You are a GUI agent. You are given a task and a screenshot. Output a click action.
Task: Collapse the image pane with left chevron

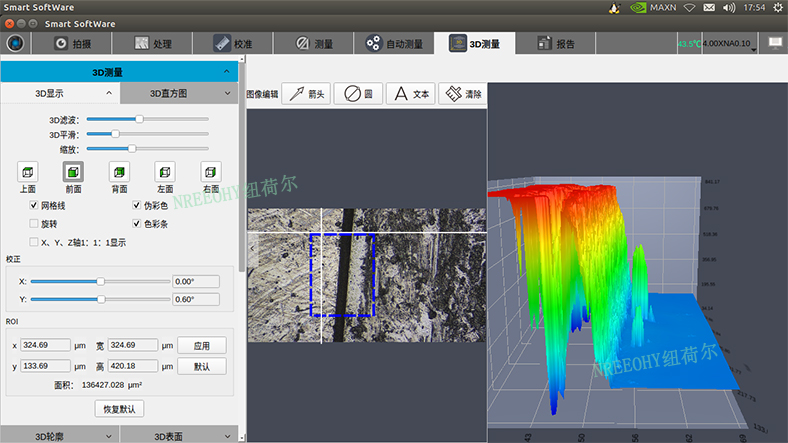(253, 248)
